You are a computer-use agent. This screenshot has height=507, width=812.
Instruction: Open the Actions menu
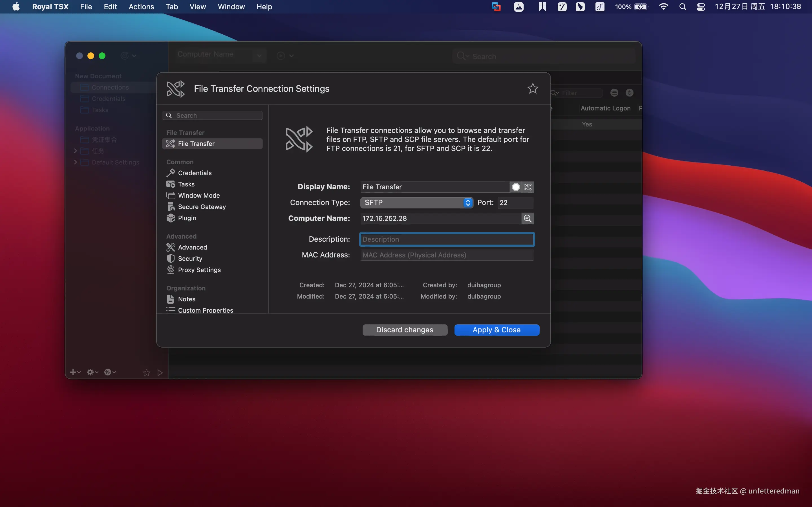pos(141,7)
